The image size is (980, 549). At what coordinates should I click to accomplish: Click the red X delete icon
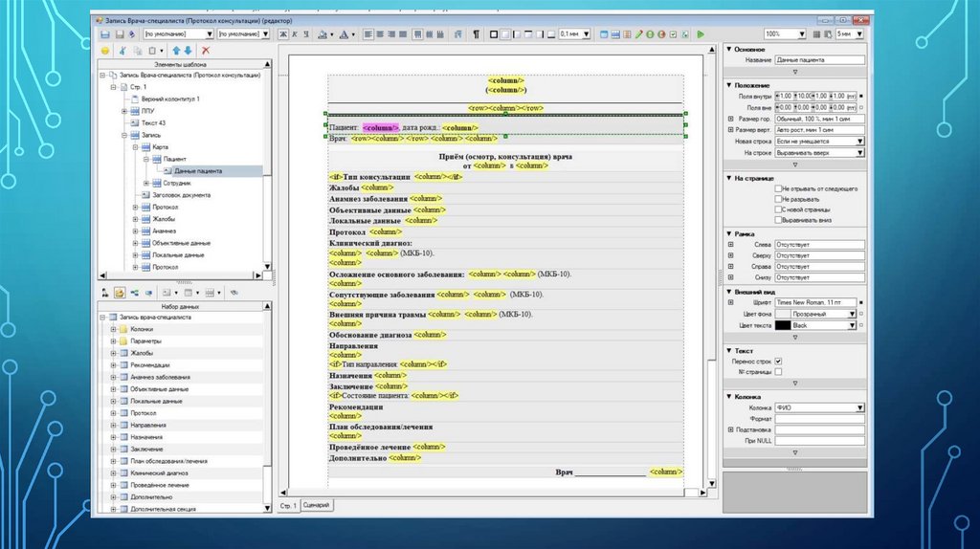click(x=206, y=50)
